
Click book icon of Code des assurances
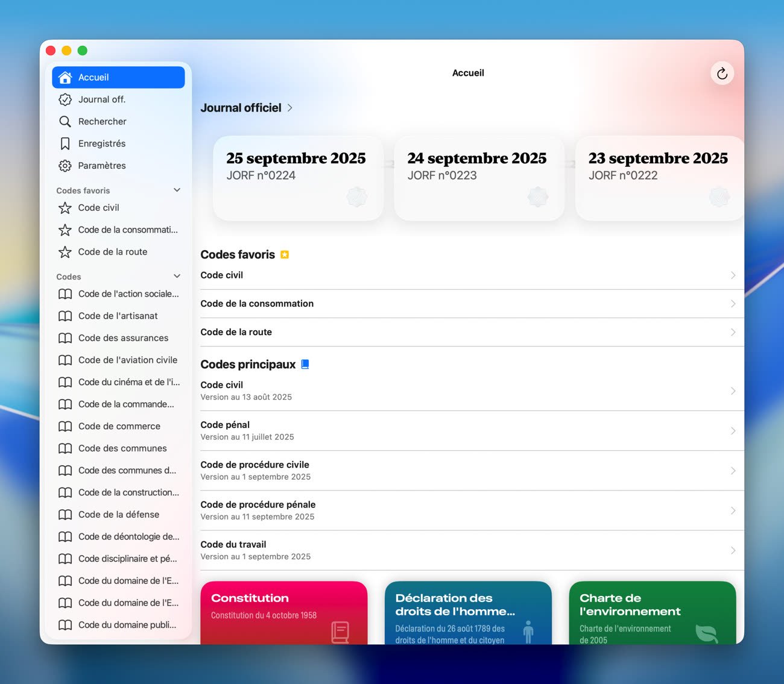click(65, 338)
